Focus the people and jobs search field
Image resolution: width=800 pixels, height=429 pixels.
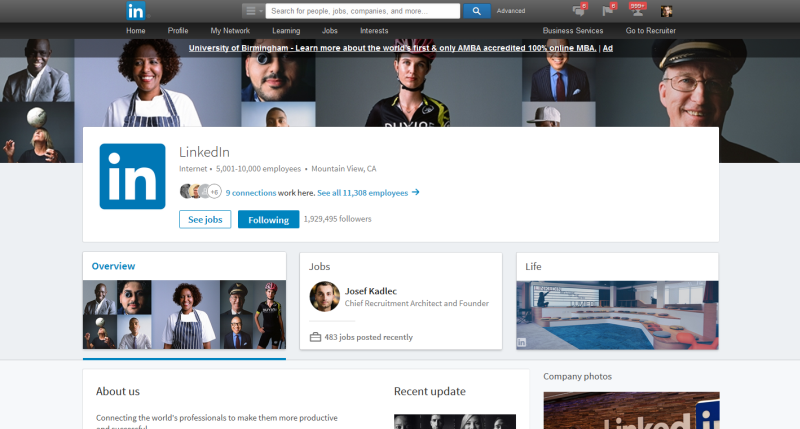[x=363, y=11]
